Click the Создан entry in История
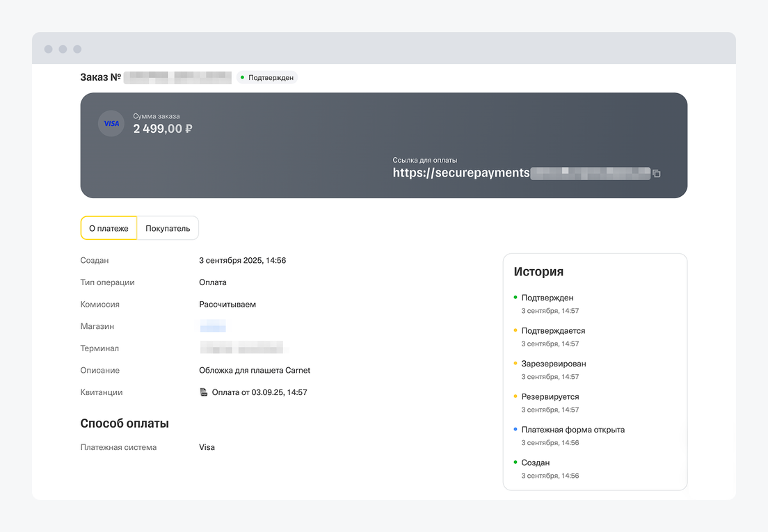 (x=535, y=462)
